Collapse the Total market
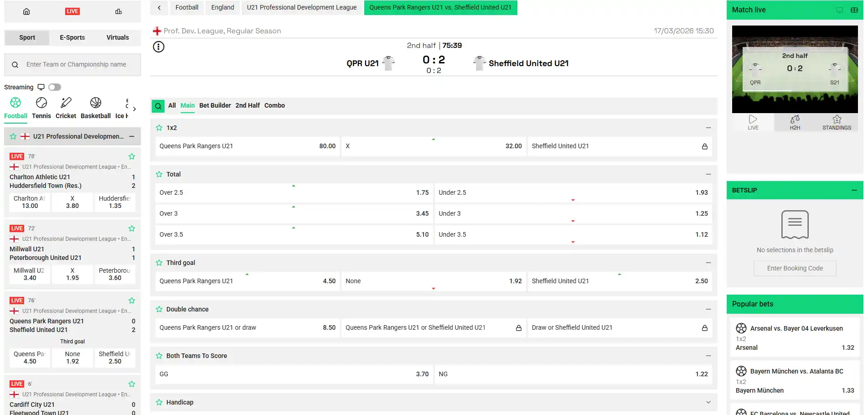The width and height of the screenshot is (868, 415). (x=708, y=174)
